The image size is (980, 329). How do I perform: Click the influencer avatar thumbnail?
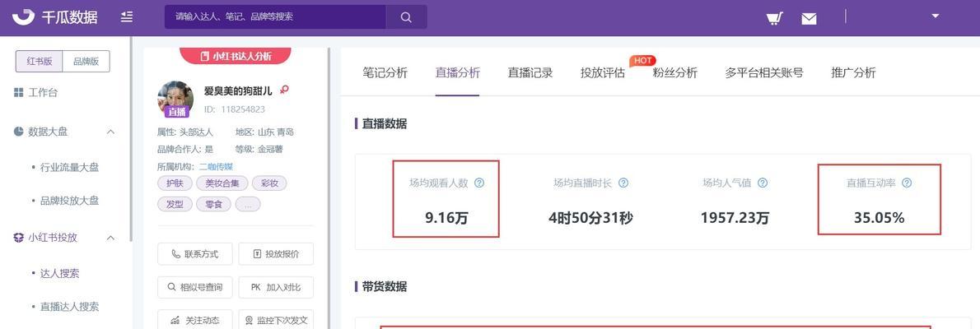tap(175, 98)
